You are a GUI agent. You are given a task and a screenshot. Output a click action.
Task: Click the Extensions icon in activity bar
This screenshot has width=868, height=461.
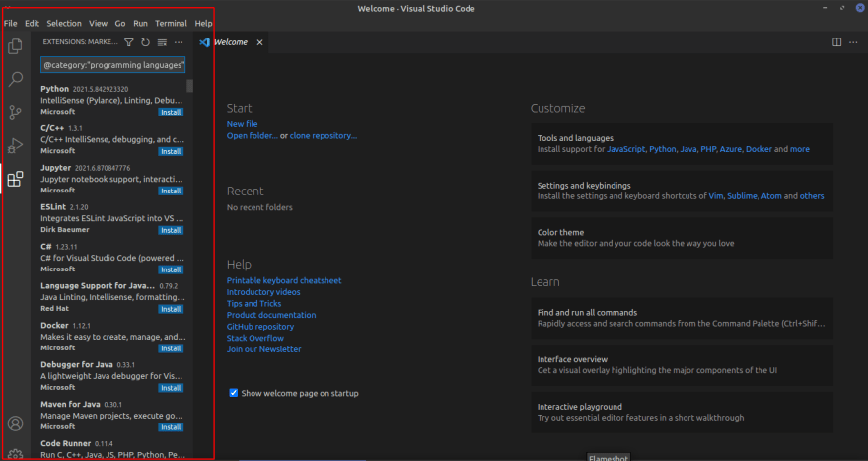15,179
